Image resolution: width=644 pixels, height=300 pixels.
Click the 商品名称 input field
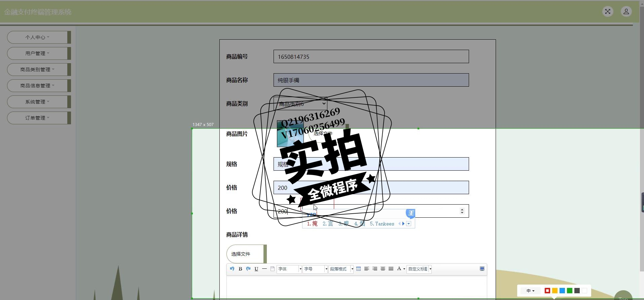coord(371,80)
